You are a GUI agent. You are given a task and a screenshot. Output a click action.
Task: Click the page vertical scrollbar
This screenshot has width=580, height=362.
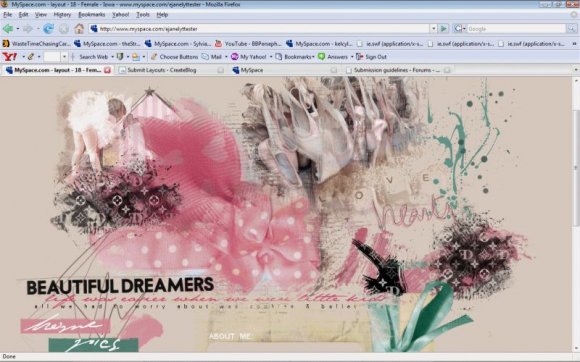click(x=576, y=214)
